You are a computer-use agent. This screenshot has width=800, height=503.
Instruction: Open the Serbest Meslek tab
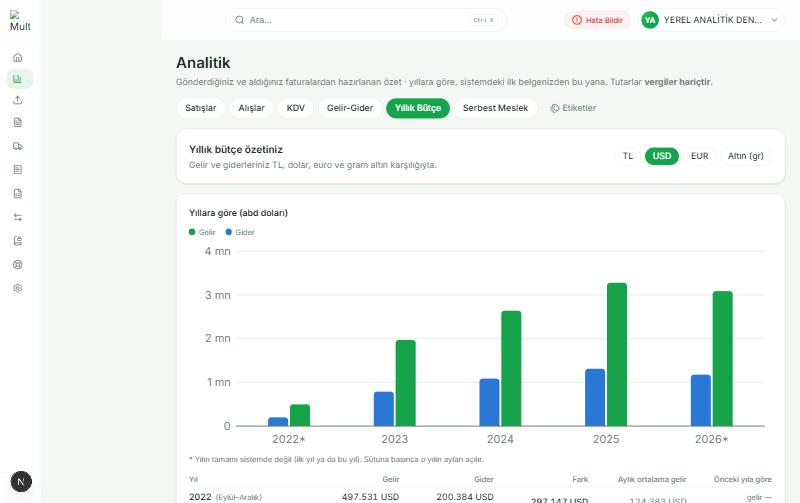(495, 108)
